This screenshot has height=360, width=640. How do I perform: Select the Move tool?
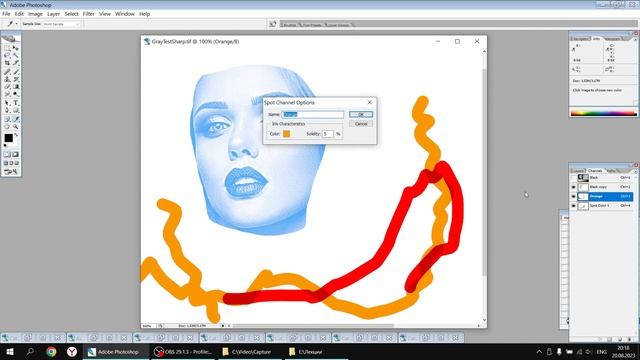(16, 48)
